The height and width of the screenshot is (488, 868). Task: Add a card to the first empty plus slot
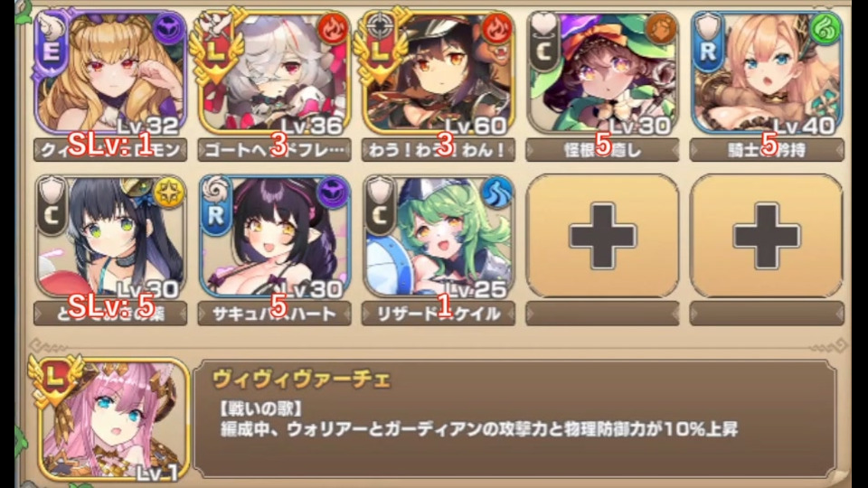tap(602, 237)
